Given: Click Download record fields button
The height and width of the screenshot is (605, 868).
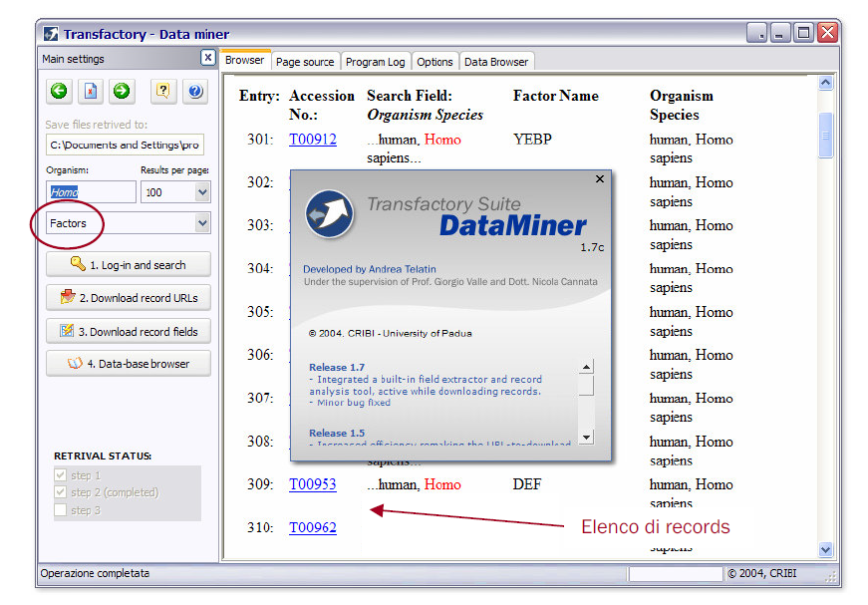Looking at the screenshot, I should [129, 331].
